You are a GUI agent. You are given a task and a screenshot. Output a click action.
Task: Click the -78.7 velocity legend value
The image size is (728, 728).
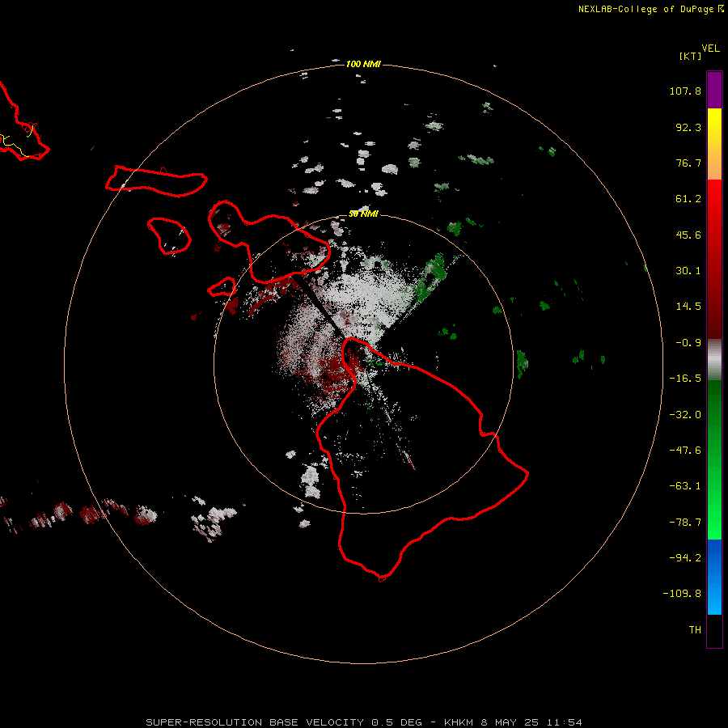click(685, 523)
